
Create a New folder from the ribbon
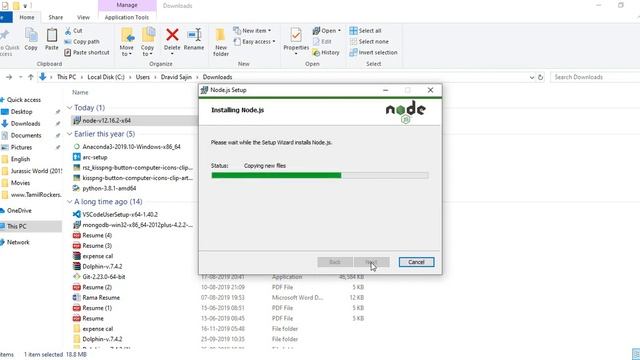(x=221, y=42)
